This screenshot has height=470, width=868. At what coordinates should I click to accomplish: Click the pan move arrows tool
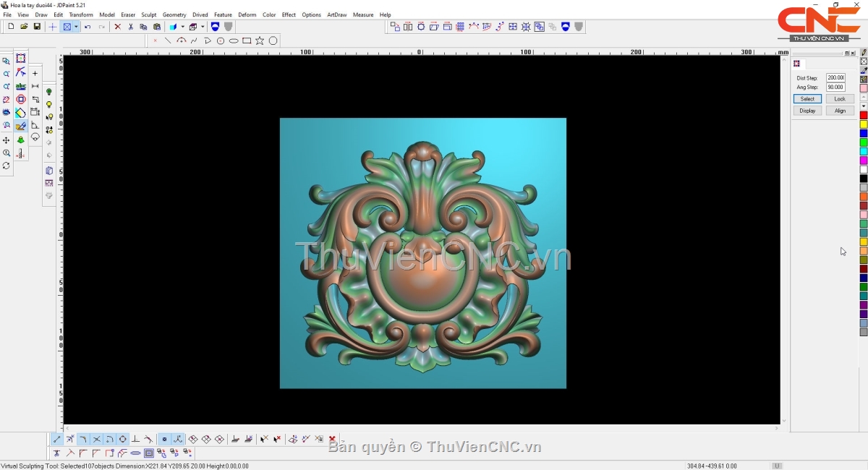[x=7, y=140]
